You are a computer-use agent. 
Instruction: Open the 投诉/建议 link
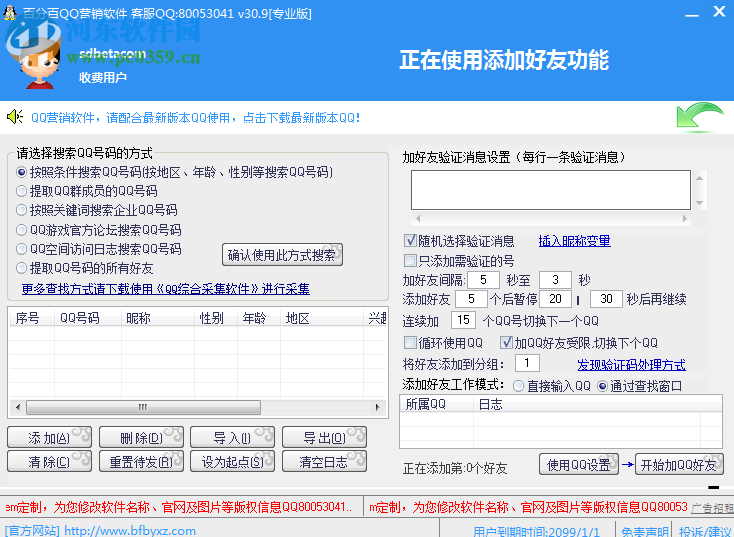pos(705,531)
